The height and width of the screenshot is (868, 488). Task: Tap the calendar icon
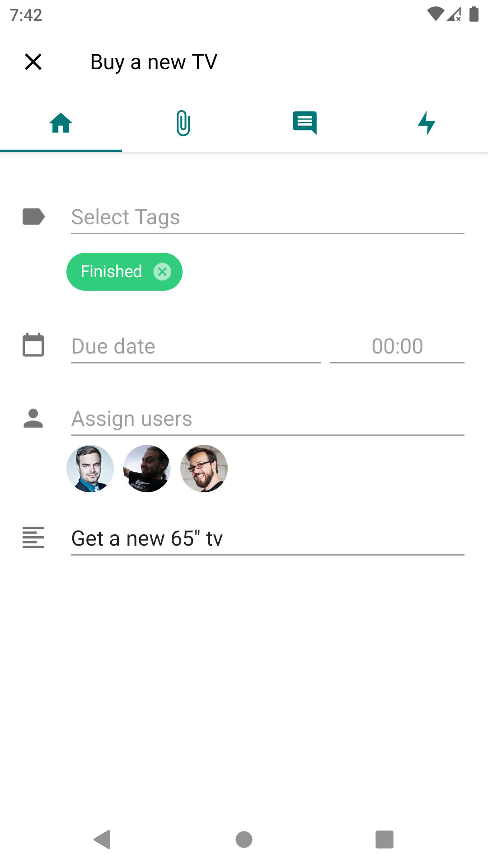(33, 345)
